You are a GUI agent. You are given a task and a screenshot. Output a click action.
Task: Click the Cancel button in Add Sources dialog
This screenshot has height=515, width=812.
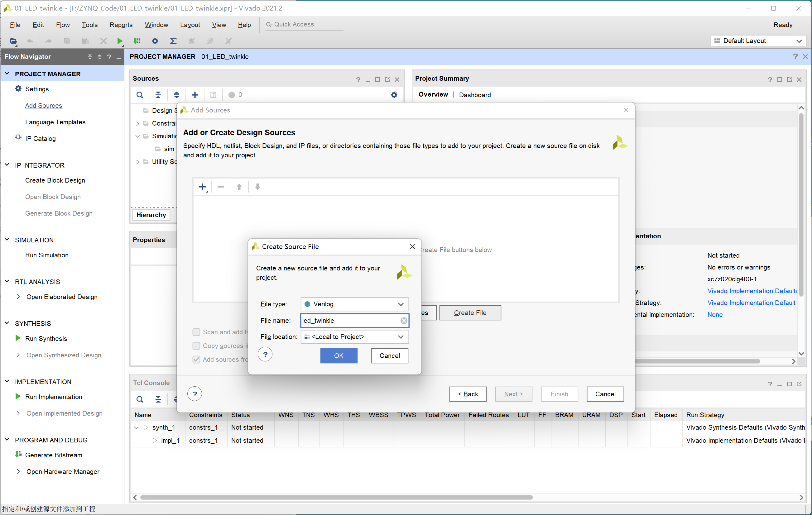coord(605,394)
